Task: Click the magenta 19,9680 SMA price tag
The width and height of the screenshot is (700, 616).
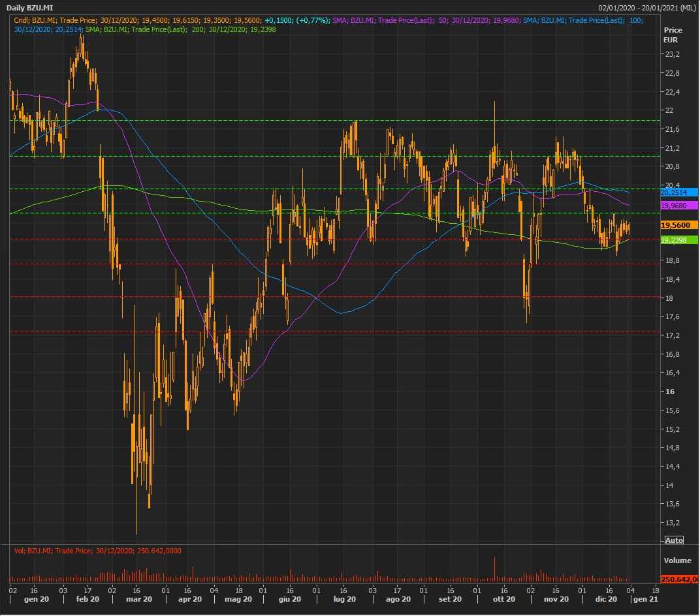Action: tap(679, 206)
